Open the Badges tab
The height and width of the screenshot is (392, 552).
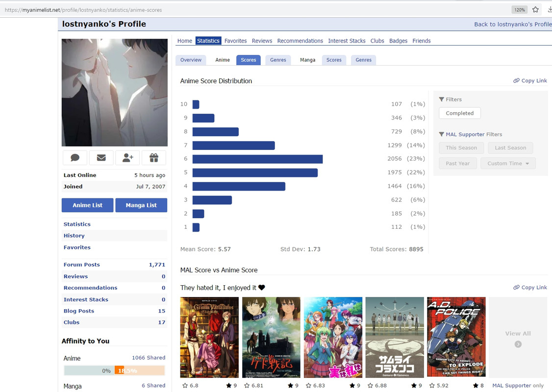398,41
